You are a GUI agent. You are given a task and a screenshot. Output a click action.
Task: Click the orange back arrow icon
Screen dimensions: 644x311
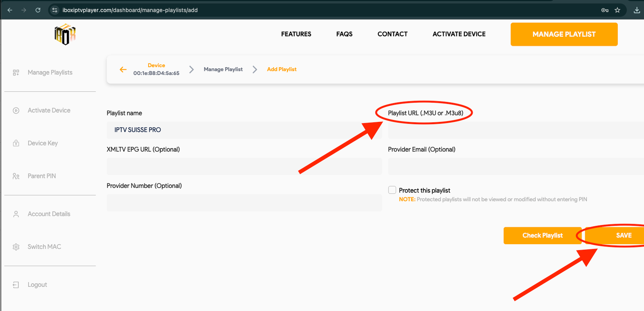pyautogui.click(x=123, y=70)
